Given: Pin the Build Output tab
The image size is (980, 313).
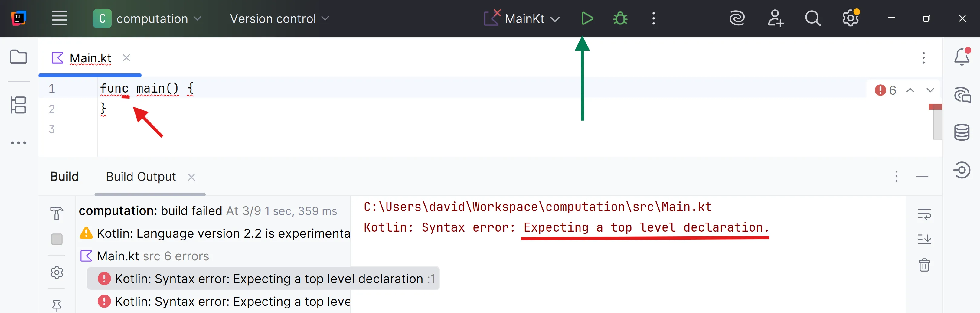Looking at the screenshot, I should (57, 305).
